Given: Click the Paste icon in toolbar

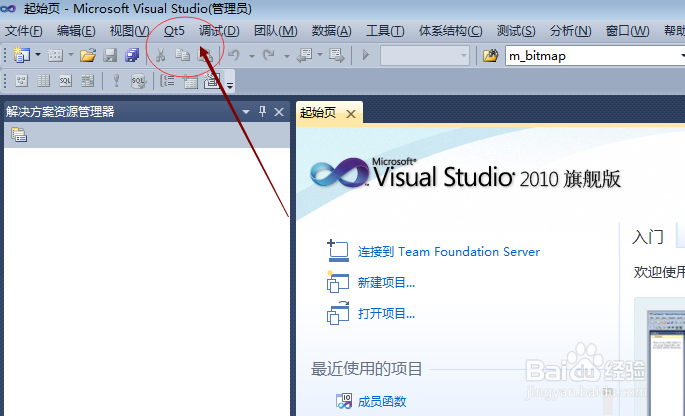Looking at the screenshot, I should (x=204, y=55).
